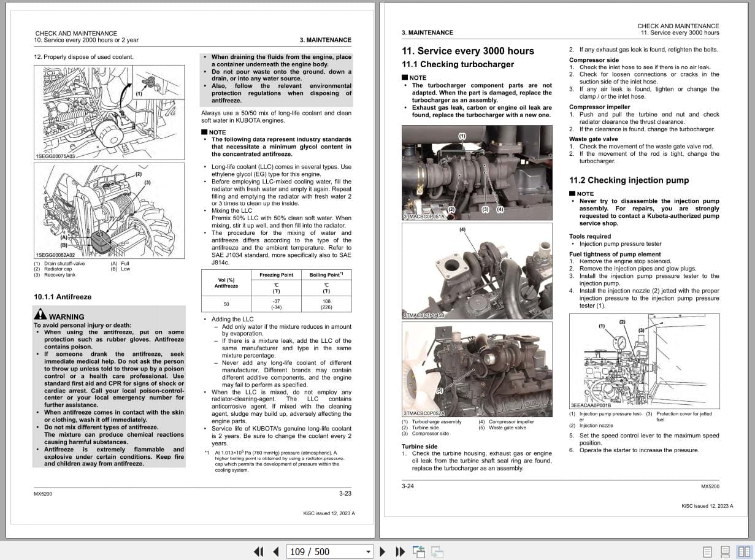This screenshot has height=560, width=755.
Task: Click the '11.2 Checking injection pump' heading
Action: coord(629,180)
